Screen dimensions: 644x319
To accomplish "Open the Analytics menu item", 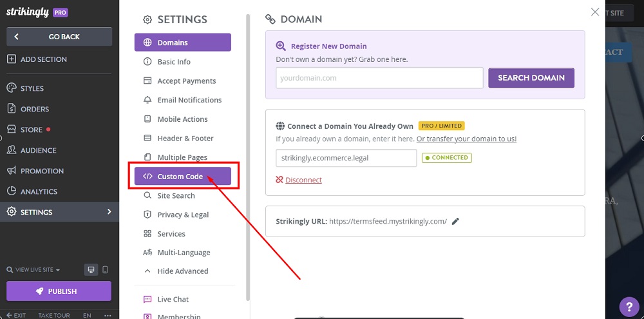I will 32,191.
